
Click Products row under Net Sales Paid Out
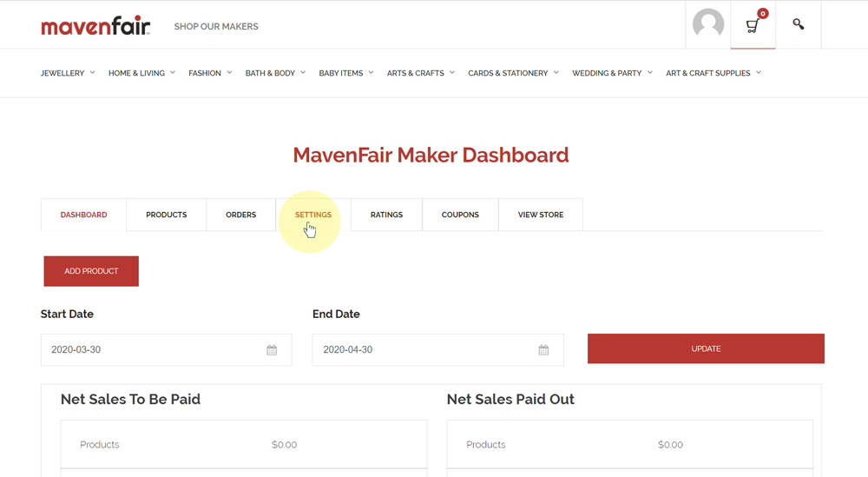coord(630,444)
